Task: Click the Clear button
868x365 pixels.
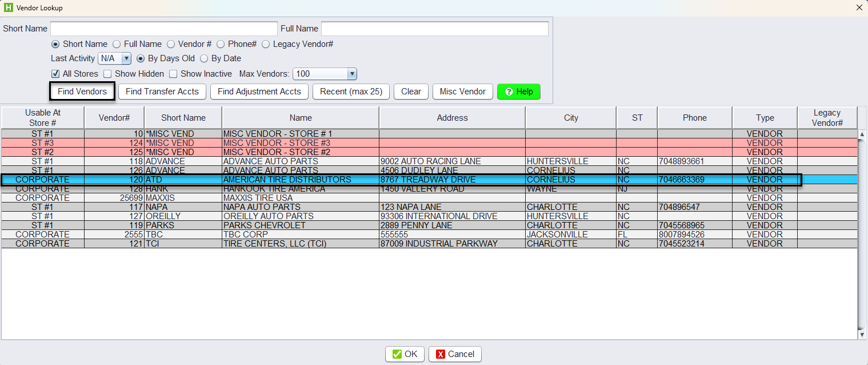Action: tap(411, 92)
